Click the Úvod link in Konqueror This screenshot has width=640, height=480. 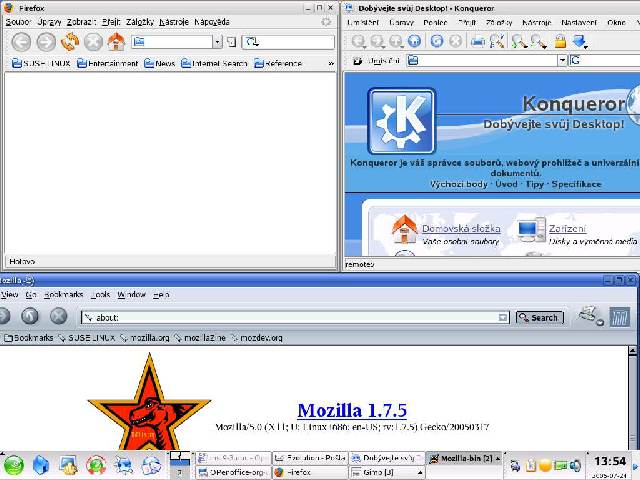[507, 184]
